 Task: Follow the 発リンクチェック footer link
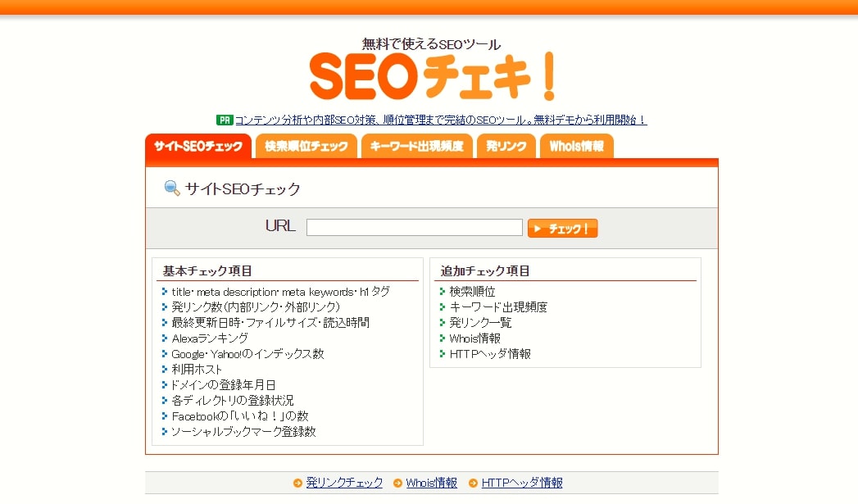tap(344, 483)
